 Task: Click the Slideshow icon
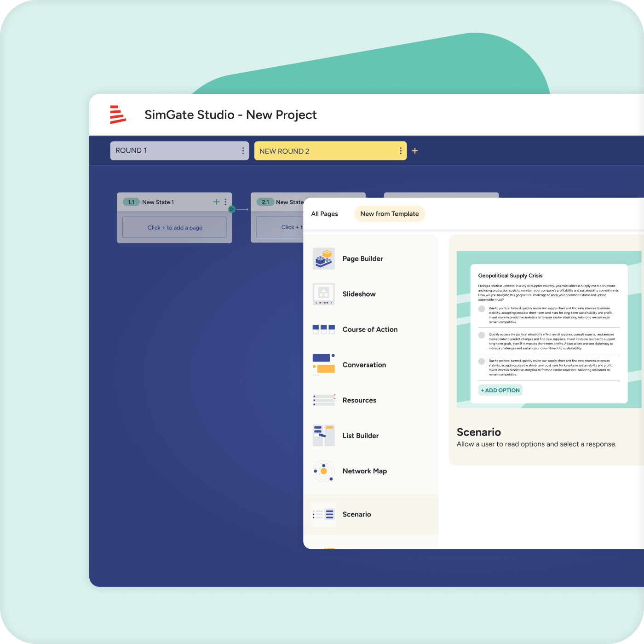coord(324,294)
